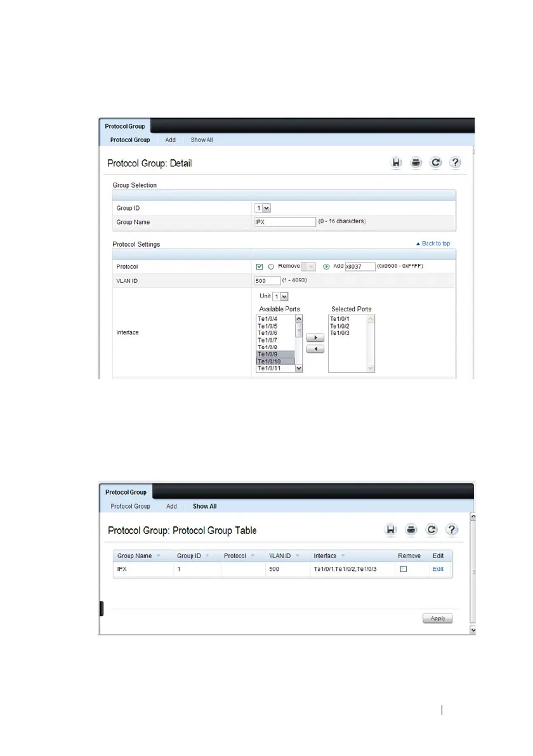This screenshot has height=756, width=533.
Task: Select Te1/0/11 in Available Ports
Action: [x=275, y=368]
